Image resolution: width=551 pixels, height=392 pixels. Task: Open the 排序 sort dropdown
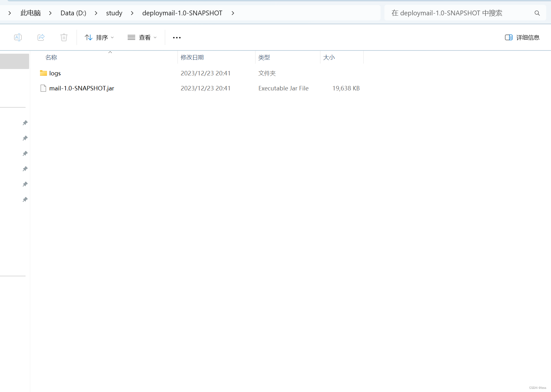pos(99,37)
